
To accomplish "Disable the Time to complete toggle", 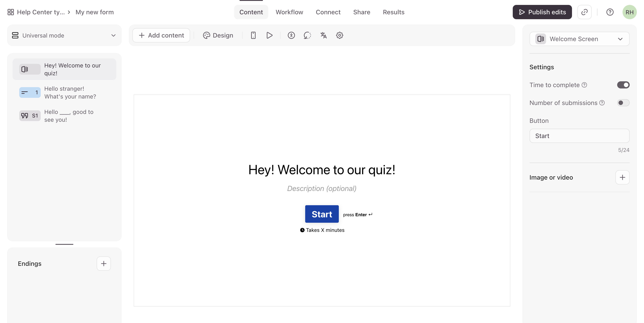I will click(623, 85).
